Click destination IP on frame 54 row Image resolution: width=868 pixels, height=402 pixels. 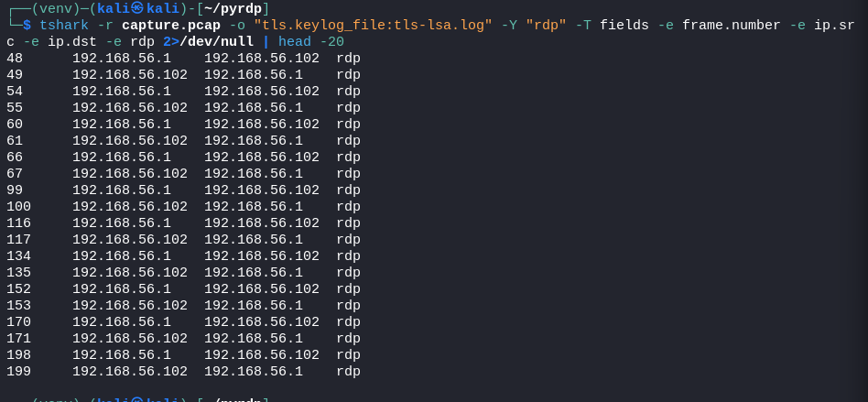(262, 92)
